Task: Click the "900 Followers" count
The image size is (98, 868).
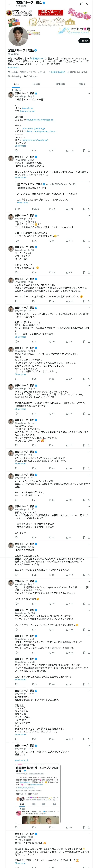Action: tap(30, 77)
